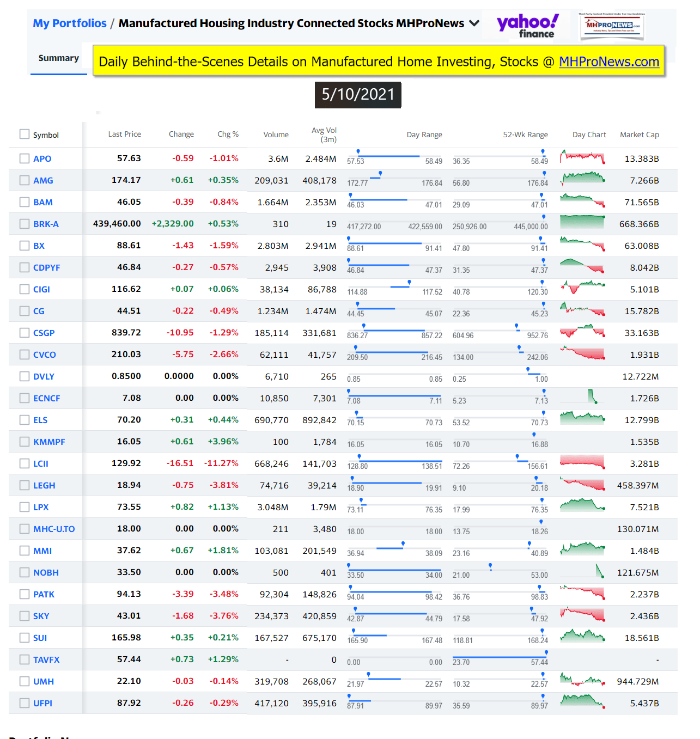The height and width of the screenshot is (739, 700).
Task: Check the SKY row checkbox
Action: pos(24,616)
